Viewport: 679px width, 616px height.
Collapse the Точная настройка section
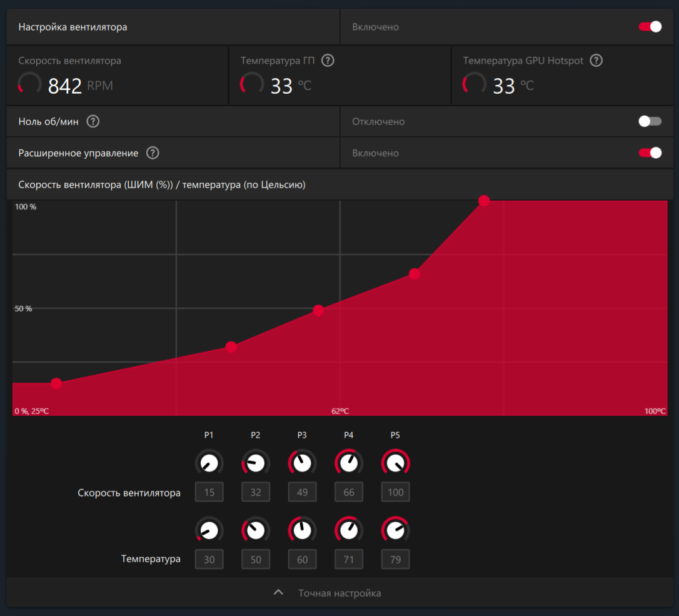click(x=339, y=593)
